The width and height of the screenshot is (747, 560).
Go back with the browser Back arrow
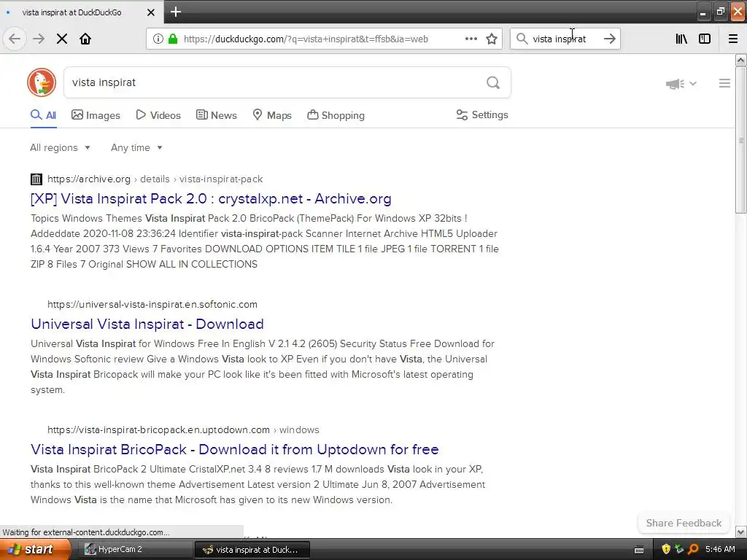(x=15, y=39)
